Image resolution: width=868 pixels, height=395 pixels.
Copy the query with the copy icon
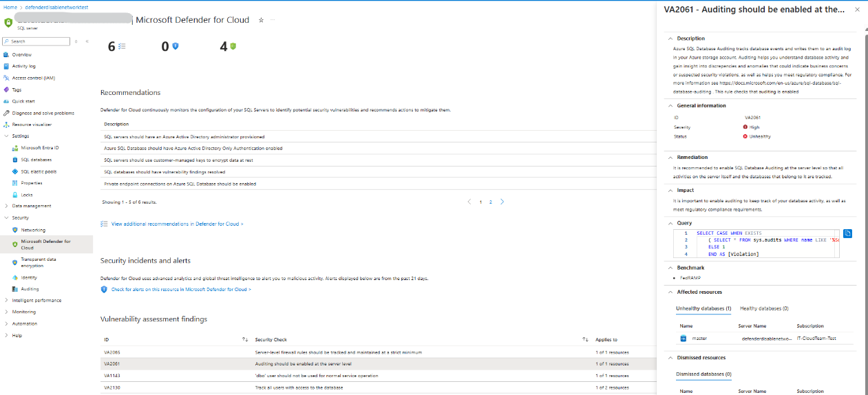(848, 233)
